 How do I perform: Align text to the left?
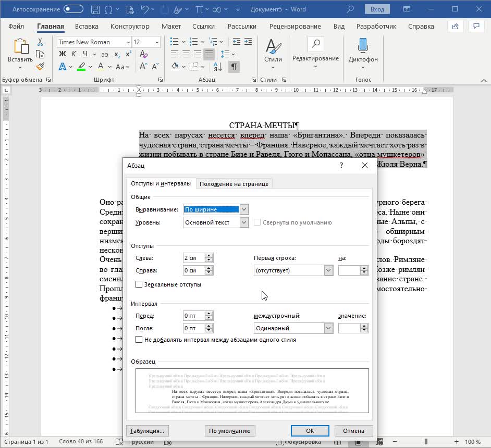[175, 54]
